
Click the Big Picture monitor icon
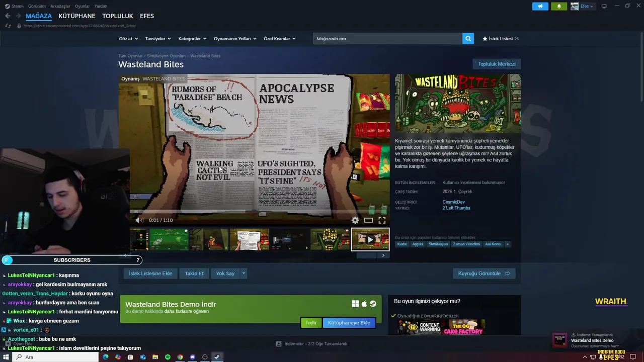604,6
